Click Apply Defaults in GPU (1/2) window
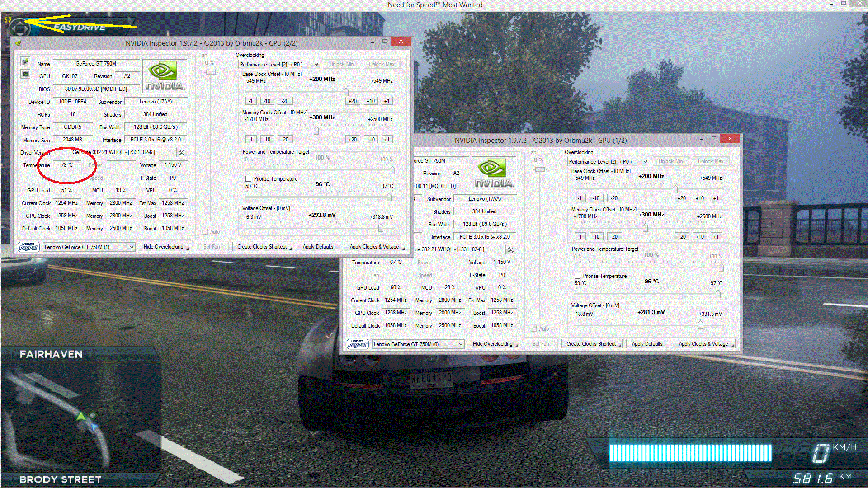868x488 pixels. point(647,344)
